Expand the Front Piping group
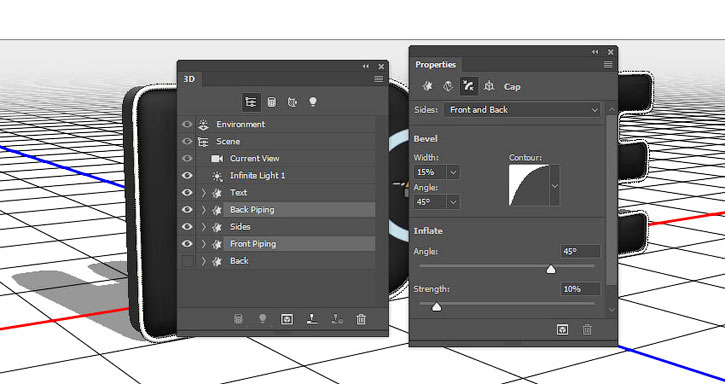Viewport: 725px width, 384px height. pos(203,244)
